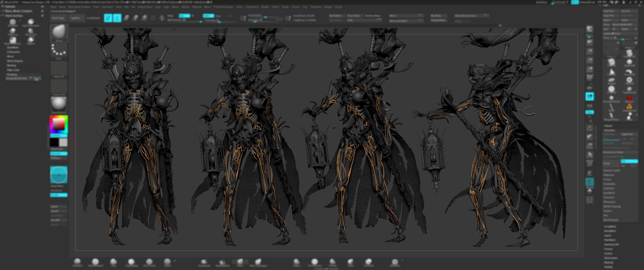Viewport: 644px width, 270px height.
Task: Expand the Base_Mesh_Creation section in left tray
Action: (x=19, y=11)
